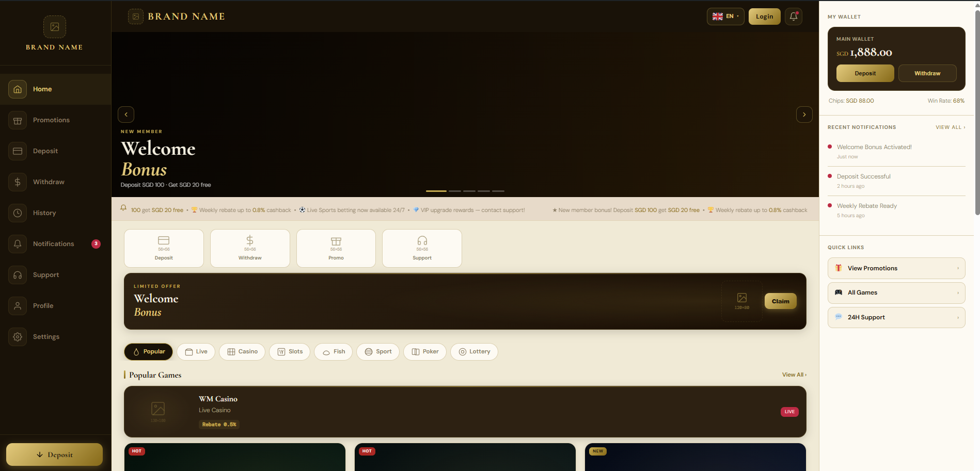Select the Lottery category tab
Image resolution: width=980 pixels, height=471 pixels.
click(474, 352)
